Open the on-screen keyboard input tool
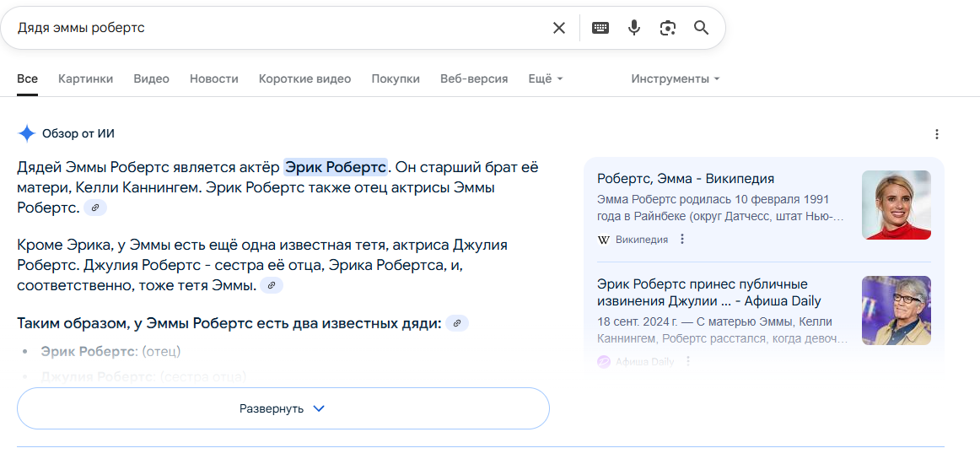Screen dimensions: 980x459 [600, 28]
